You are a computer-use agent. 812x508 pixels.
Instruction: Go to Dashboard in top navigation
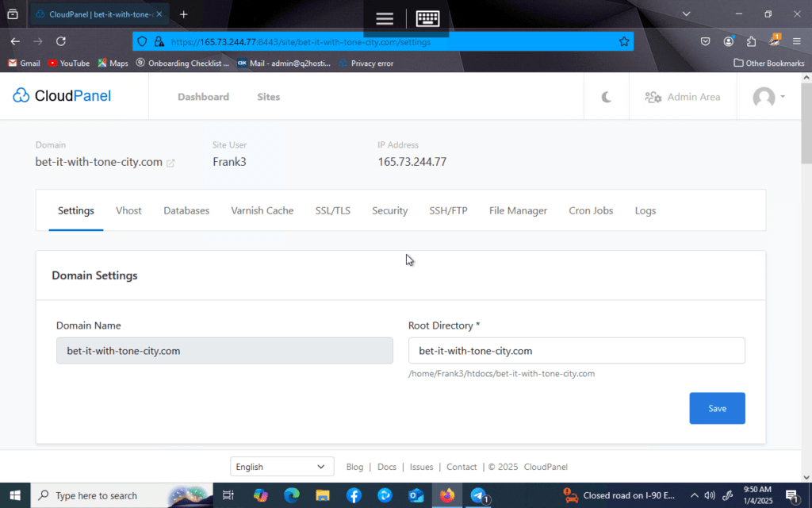pos(203,97)
